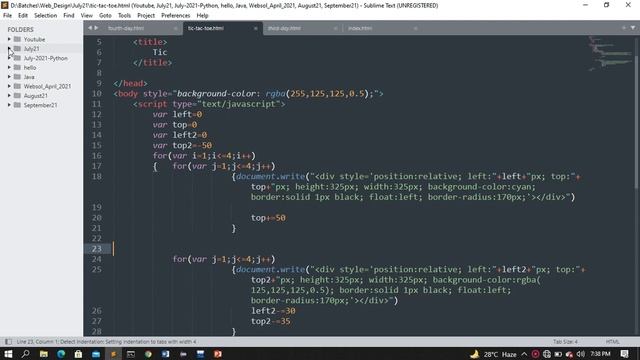Open the View menu

[87, 16]
